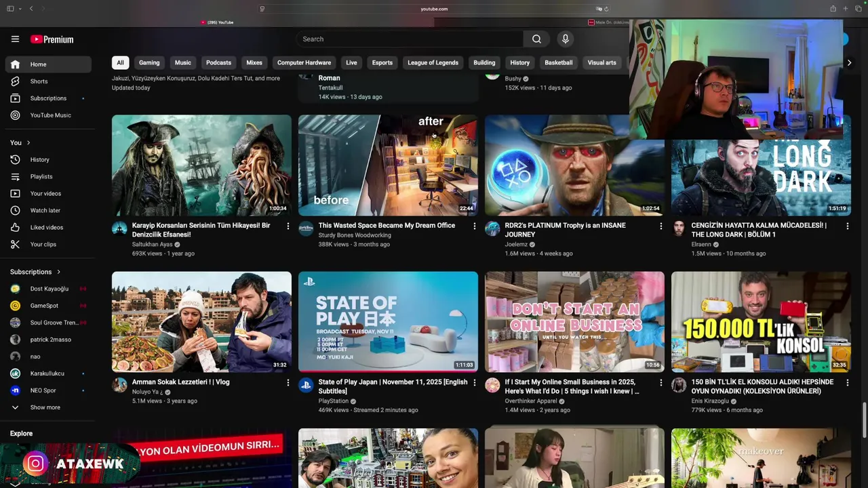Expand the Subscriptions section header
The image size is (868, 488).
pyautogui.click(x=35, y=272)
